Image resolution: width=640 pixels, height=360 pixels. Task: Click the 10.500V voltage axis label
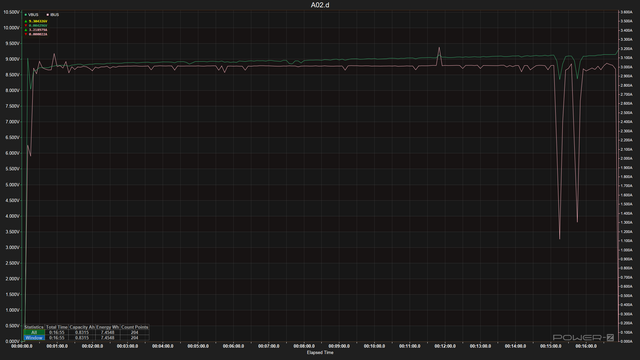point(11,12)
